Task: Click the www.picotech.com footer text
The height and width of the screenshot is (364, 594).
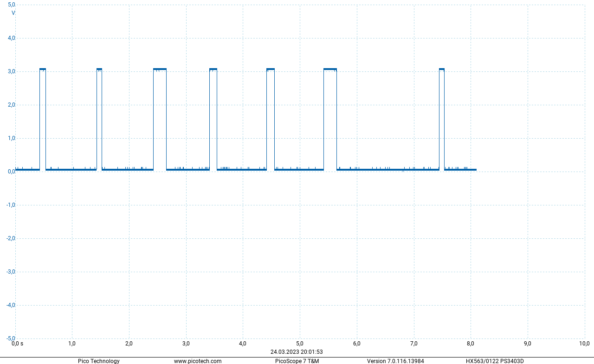Action: tap(198, 361)
